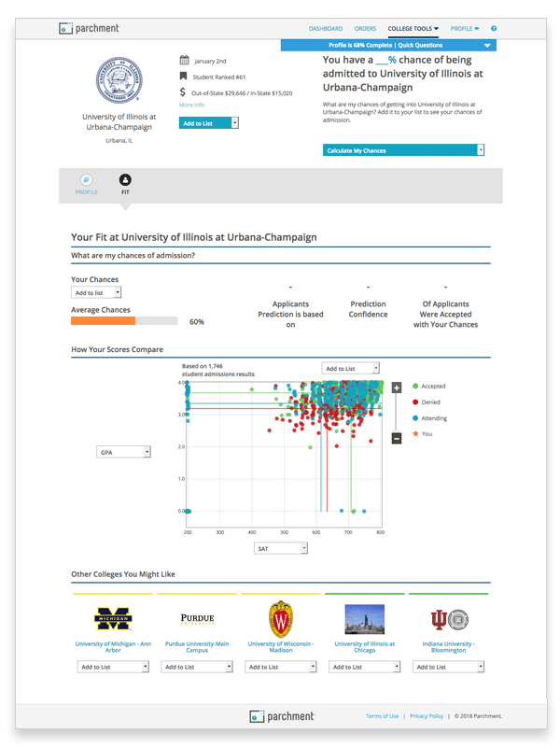Toggle You star marker in legend
Viewport: 560px width, 747px height.
pos(423,434)
